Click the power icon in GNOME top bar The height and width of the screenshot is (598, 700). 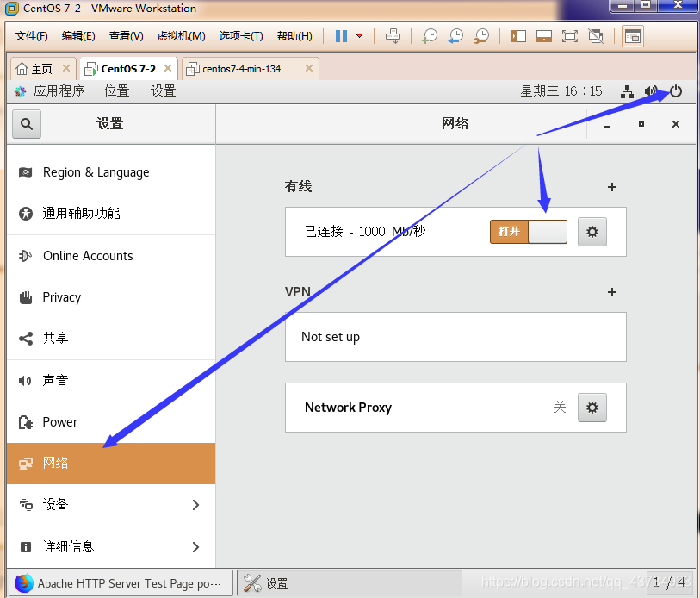pyautogui.click(x=677, y=91)
